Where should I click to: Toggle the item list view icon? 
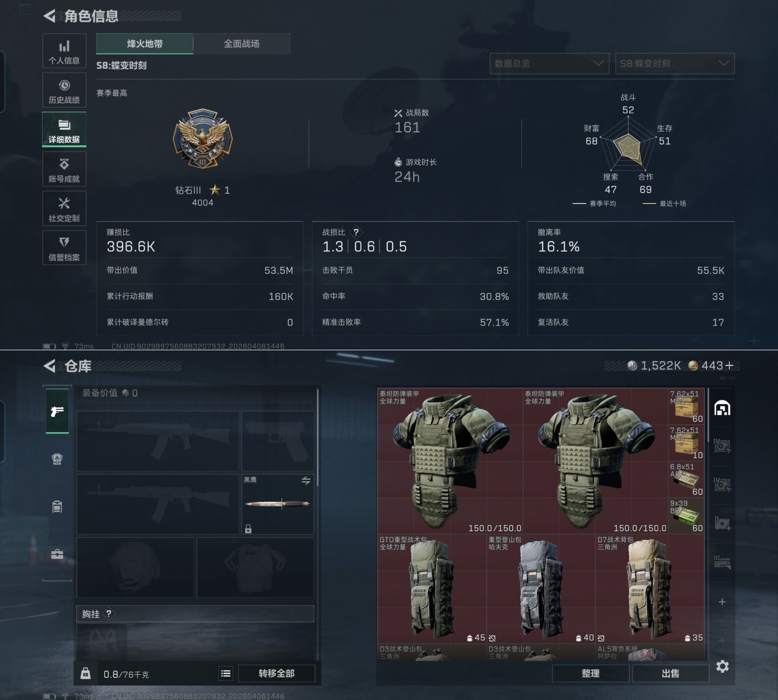pos(226,673)
